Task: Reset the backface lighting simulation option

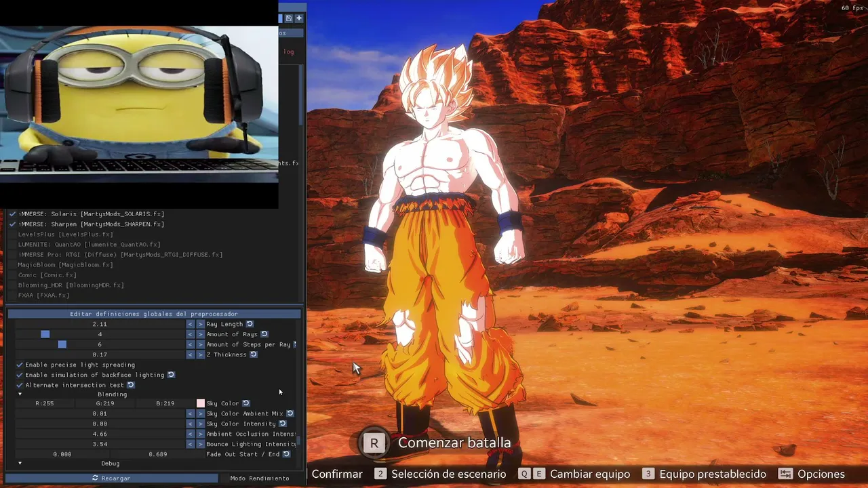Action: click(x=172, y=375)
